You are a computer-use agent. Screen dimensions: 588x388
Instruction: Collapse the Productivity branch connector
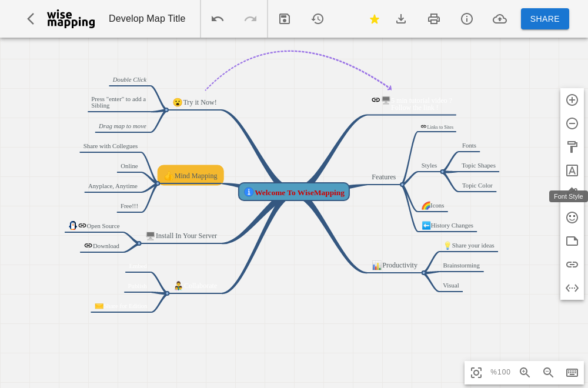(423, 273)
